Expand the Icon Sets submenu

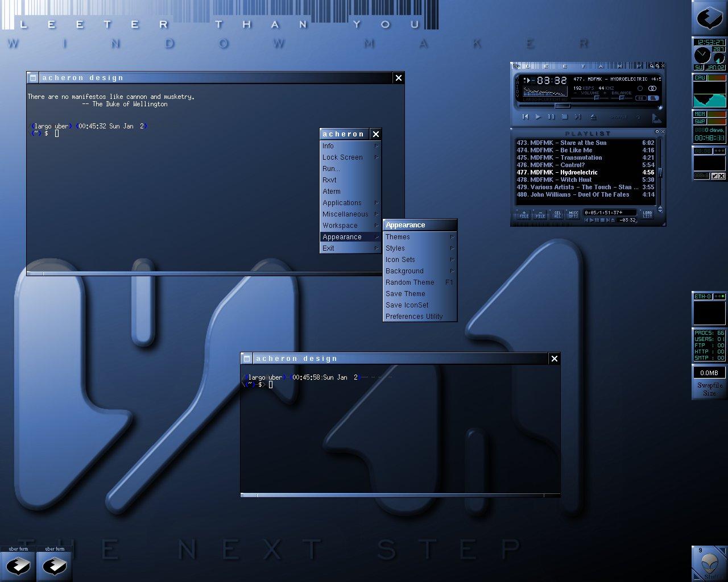pos(420,260)
